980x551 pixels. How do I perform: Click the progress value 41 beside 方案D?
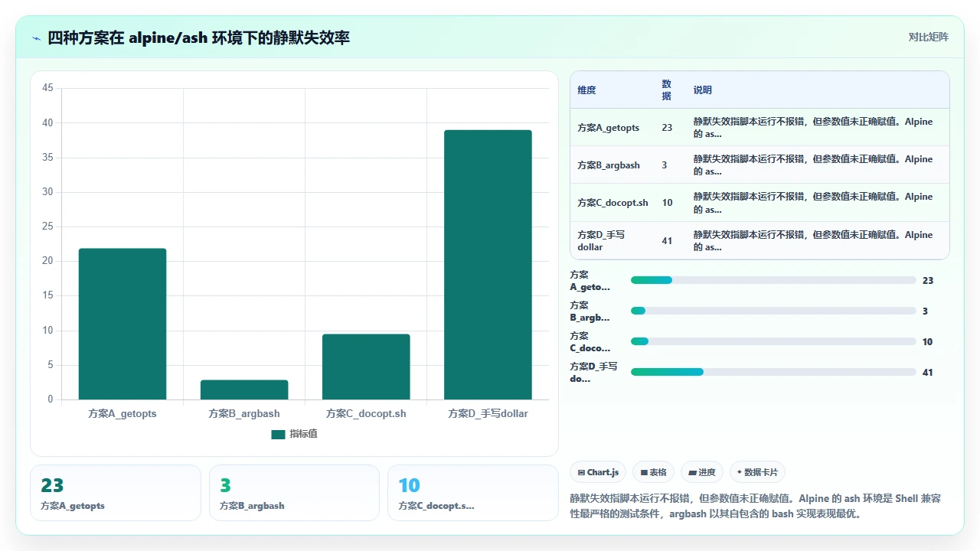pos(928,373)
